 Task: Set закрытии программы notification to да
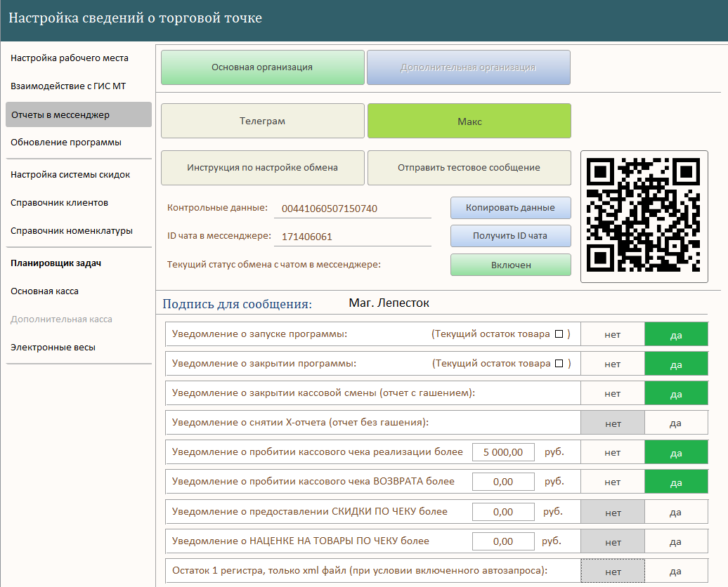tap(676, 364)
